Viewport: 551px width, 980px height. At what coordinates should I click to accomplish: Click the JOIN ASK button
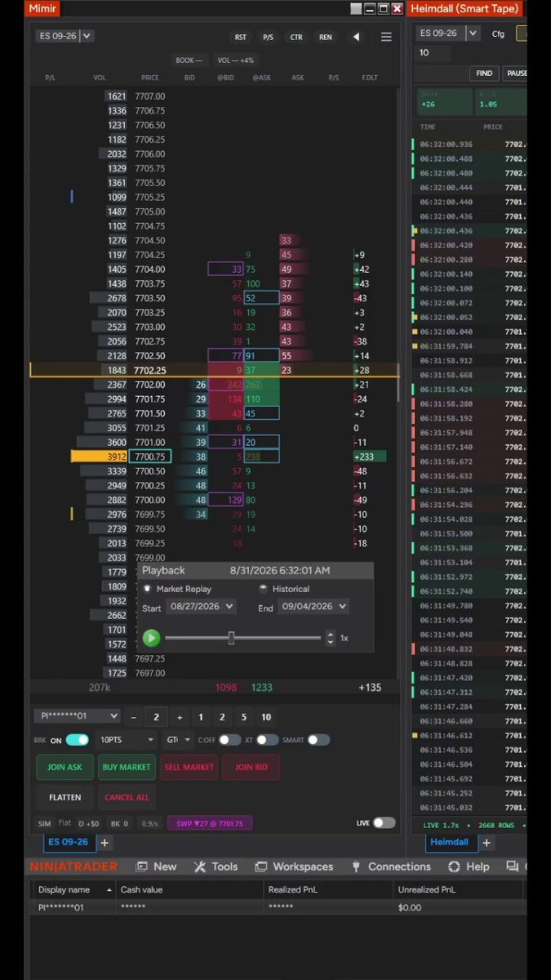click(64, 767)
